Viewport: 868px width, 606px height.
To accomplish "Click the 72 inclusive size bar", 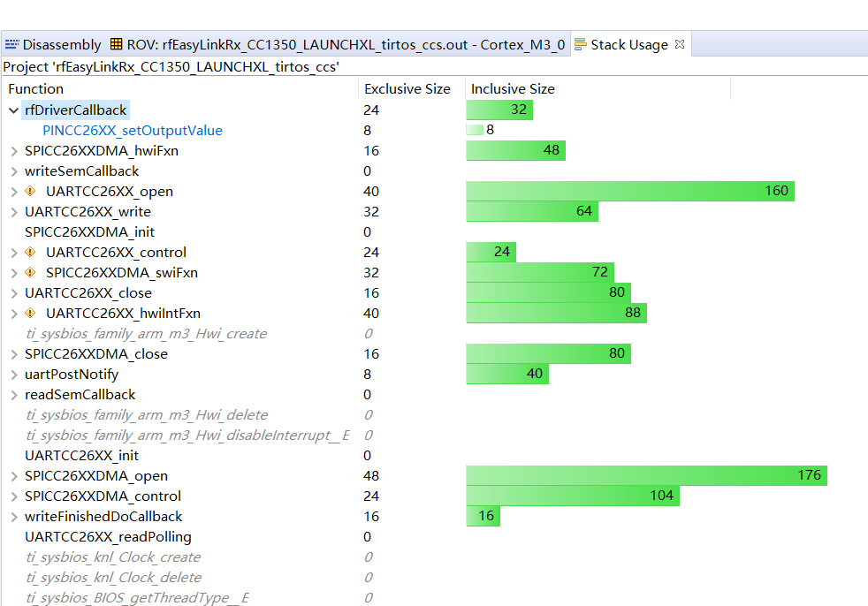I will click(540, 272).
